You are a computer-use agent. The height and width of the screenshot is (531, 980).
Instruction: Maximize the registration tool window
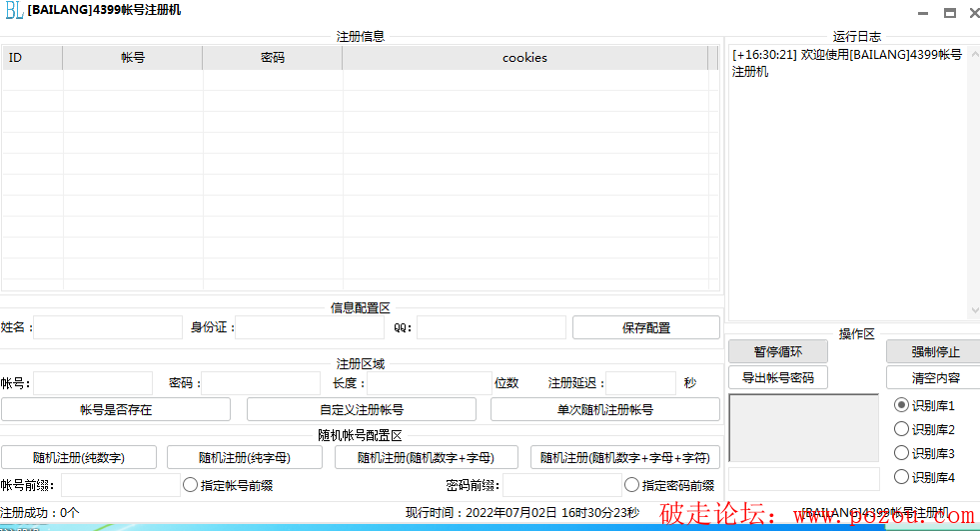tap(949, 13)
